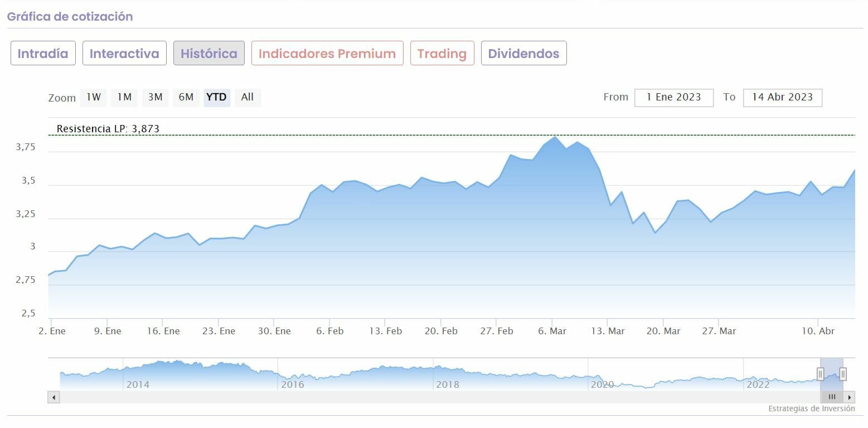Select the Histórica tab
The width and height of the screenshot is (868, 428).
[209, 54]
